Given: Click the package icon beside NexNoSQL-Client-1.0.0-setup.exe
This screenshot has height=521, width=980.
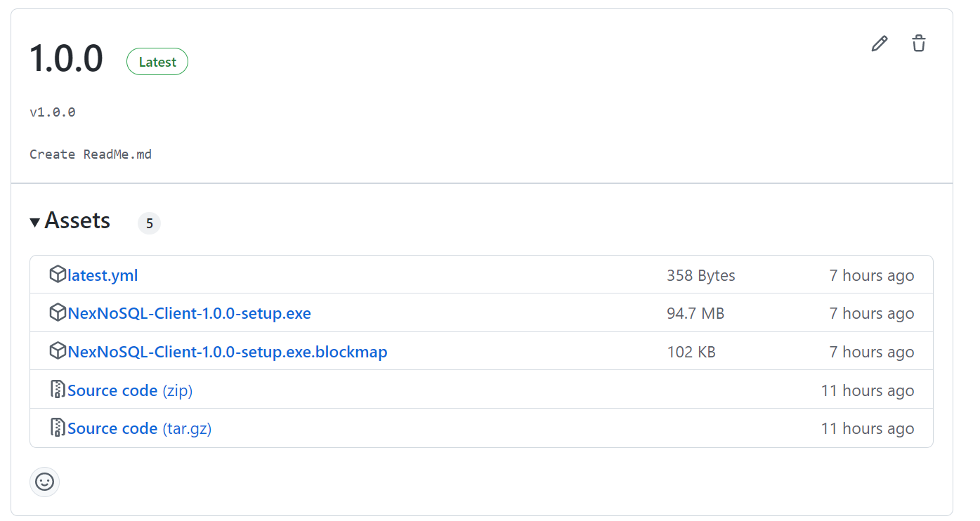Looking at the screenshot, I should pos(58,312).
